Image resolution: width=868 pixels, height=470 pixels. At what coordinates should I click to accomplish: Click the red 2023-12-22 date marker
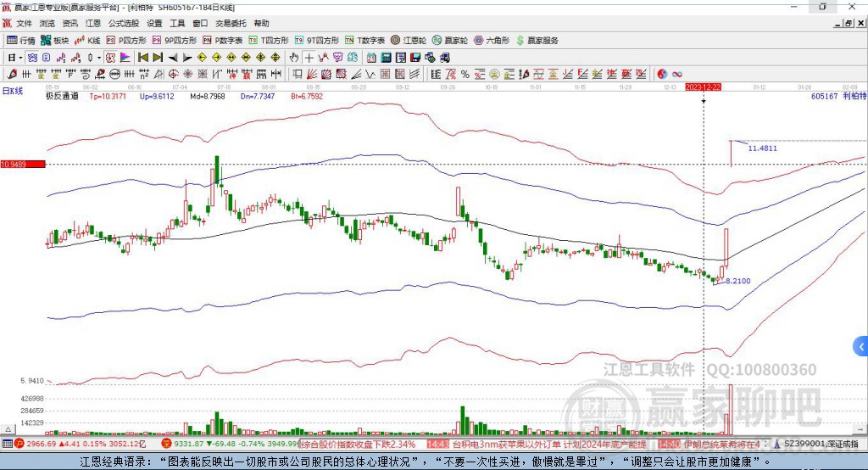[x=703, y=87]
